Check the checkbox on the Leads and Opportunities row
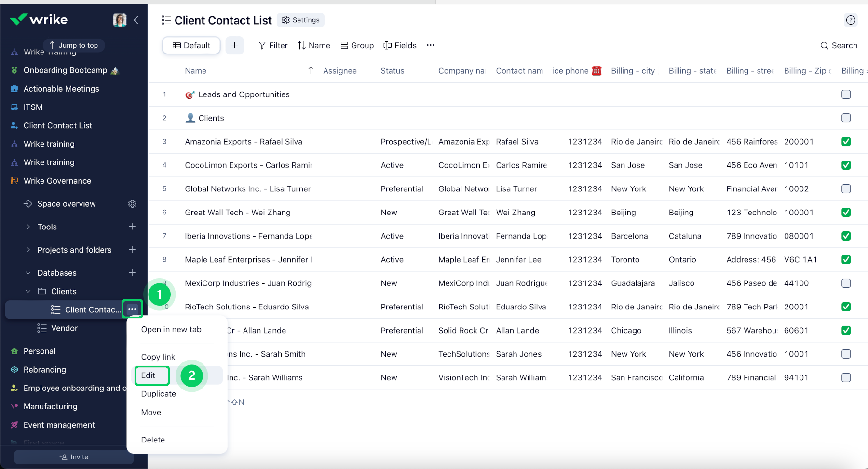Image resolution: width=868 pixels, height=469 pixels. [846, 94]
